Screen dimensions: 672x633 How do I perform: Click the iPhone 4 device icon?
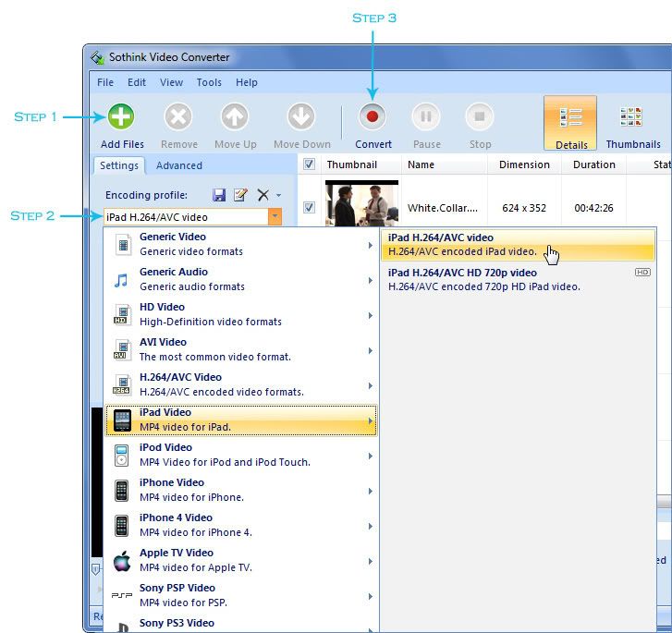122,526
